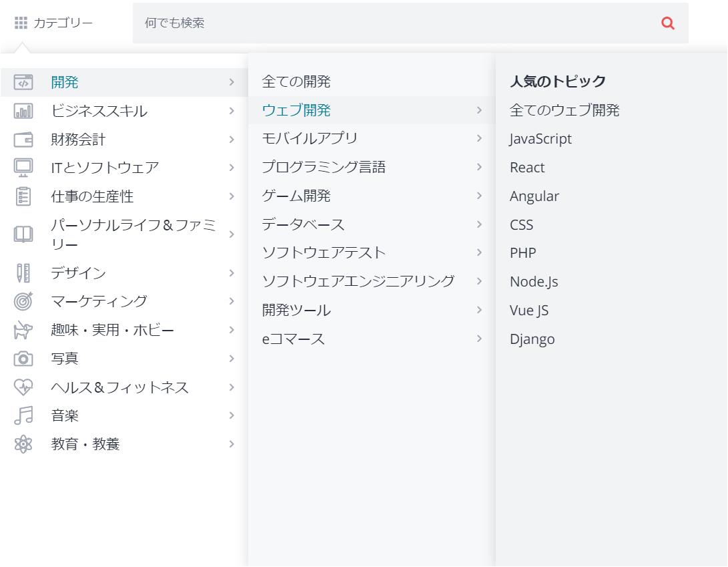Select 仕事の生産性 category
728x567 pixels.
[92, 196]
